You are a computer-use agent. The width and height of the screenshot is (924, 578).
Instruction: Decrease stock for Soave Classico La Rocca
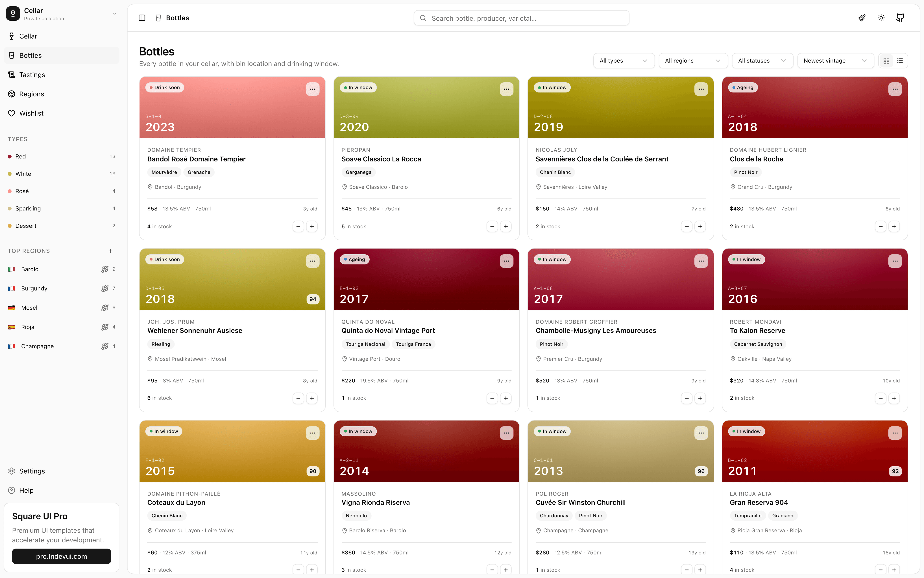[492, 227]
